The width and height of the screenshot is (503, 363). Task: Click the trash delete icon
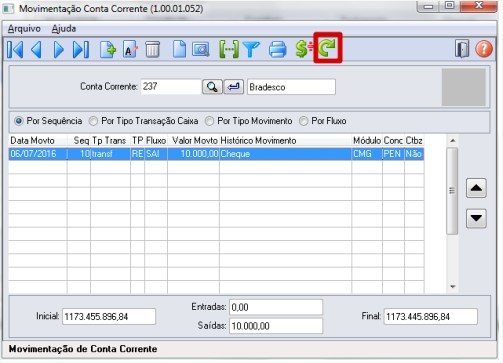[152, 50]
